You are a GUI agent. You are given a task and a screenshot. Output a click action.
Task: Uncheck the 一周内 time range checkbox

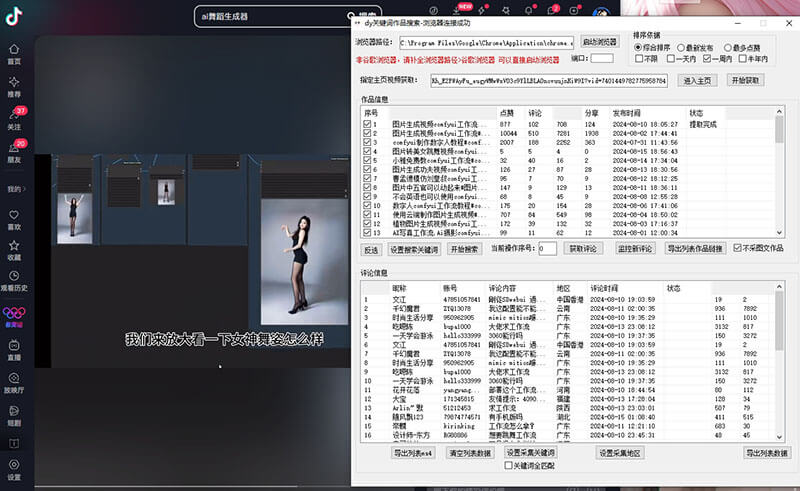pyautogui.click(x=707, y=59)
